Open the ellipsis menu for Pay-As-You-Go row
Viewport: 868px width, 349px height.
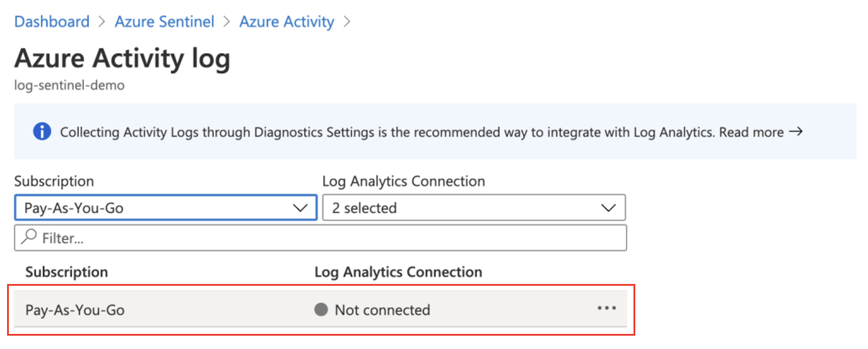pyautogui.click(x=607, y=308)
